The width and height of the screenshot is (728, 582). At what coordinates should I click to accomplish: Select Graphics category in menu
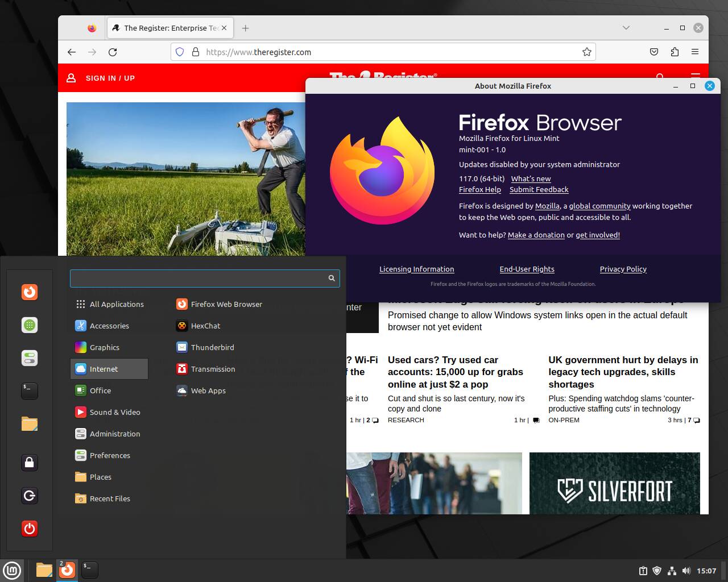tap(109, 347)
